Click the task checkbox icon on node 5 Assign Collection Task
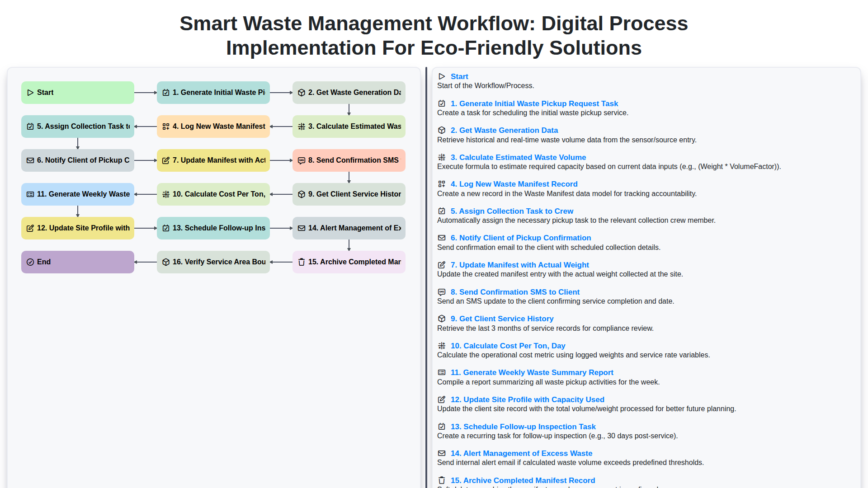Screen dimensions: 868x488 click(30, 127)
